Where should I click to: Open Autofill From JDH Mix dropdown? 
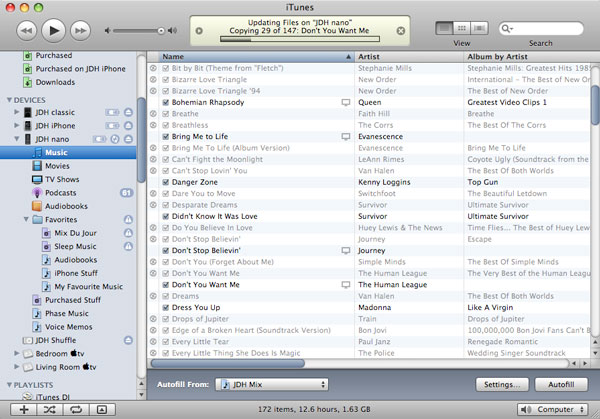(272, 385)
